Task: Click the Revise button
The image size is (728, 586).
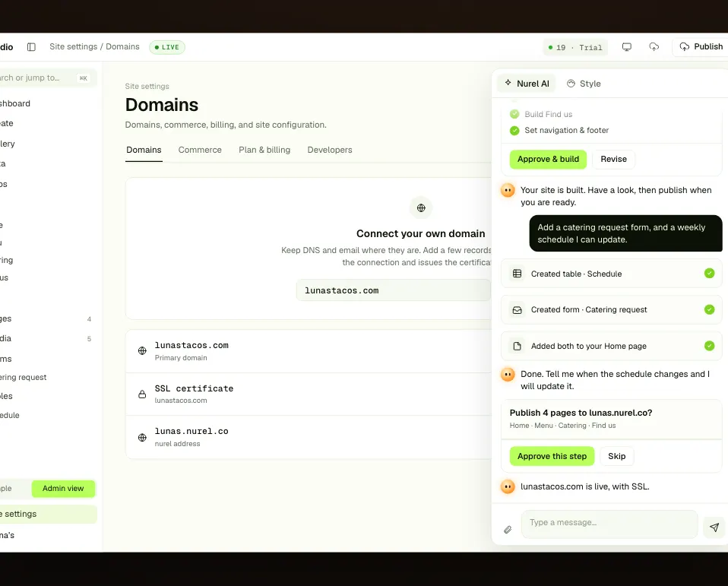Action: [x=614, y=160]
